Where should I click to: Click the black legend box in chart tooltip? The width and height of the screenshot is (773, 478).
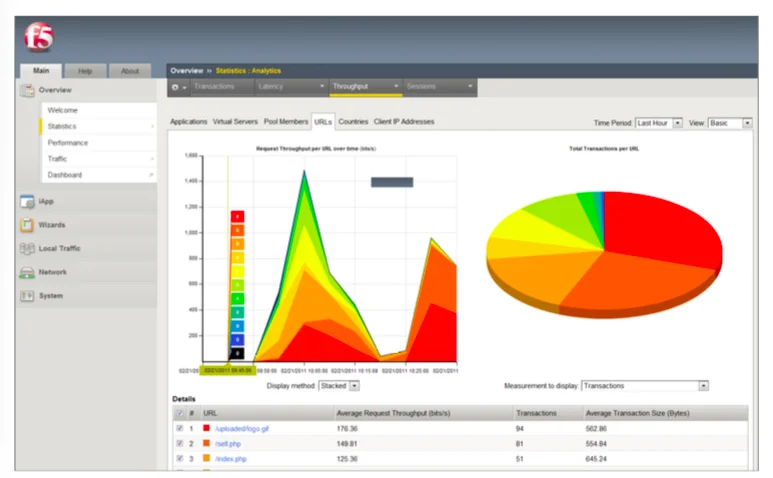[238, 353]
